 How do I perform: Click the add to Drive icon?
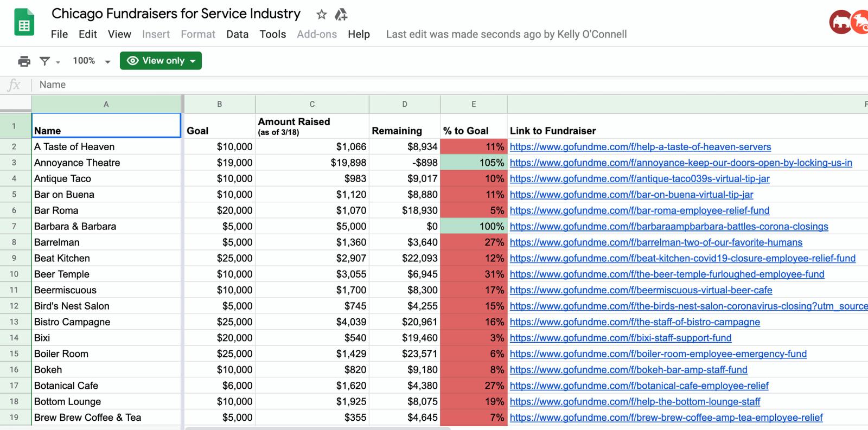[x=341, y=15]
